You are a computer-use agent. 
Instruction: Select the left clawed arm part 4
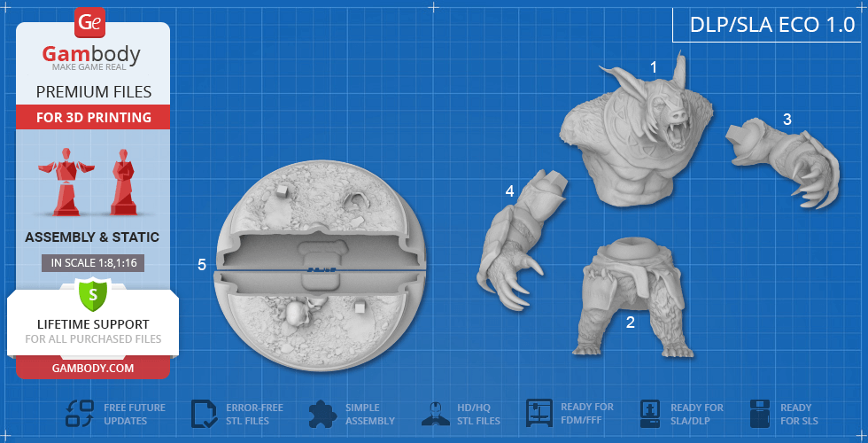coord(522,239)
